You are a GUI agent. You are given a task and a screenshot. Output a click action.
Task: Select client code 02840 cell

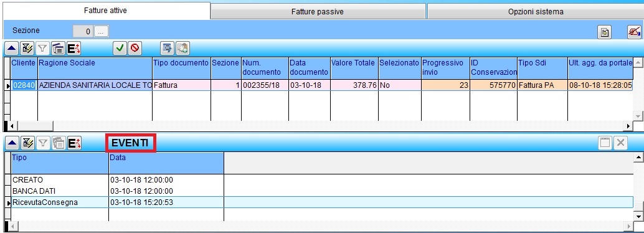point(24,85)
